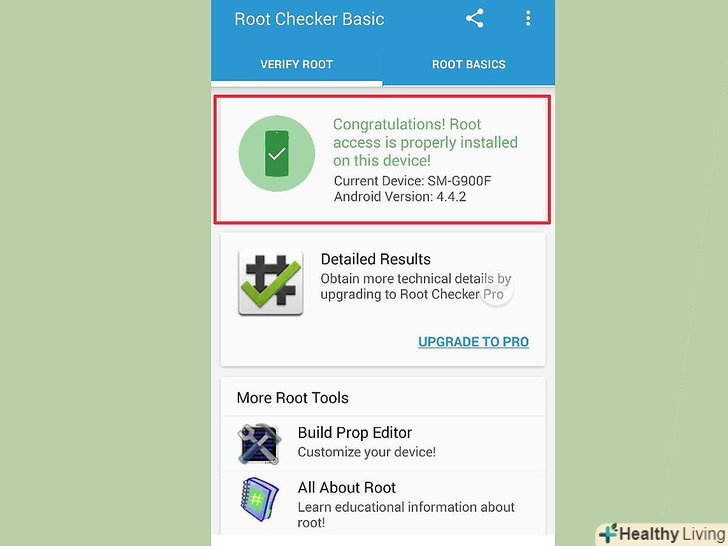
Task: Tap the green phone checkmark icon
Action: click(277, 154)
